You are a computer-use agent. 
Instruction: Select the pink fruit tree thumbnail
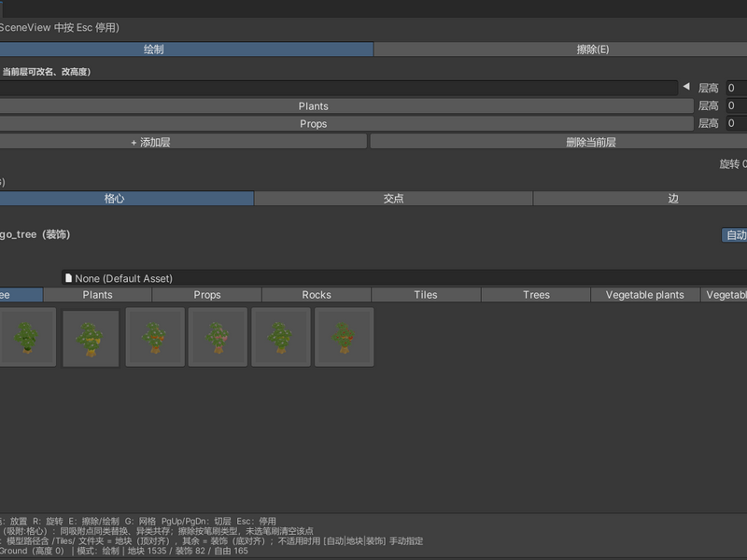[218, 337]
